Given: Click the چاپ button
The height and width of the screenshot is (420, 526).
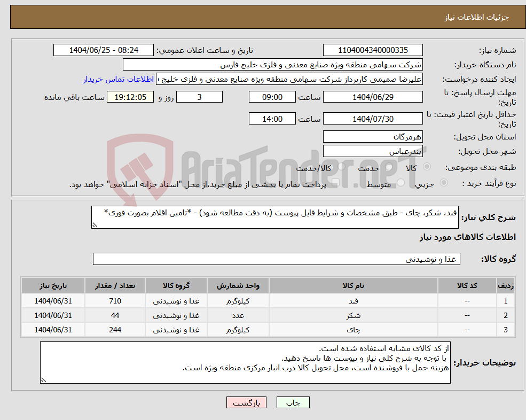Looking at the screenshot, I should (293, 402).
